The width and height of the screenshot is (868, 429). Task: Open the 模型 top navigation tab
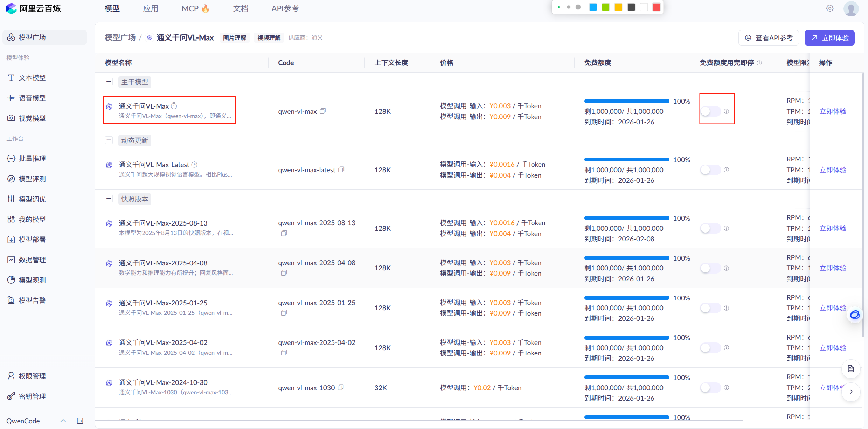pyautogui.click(x=112, y=8)
